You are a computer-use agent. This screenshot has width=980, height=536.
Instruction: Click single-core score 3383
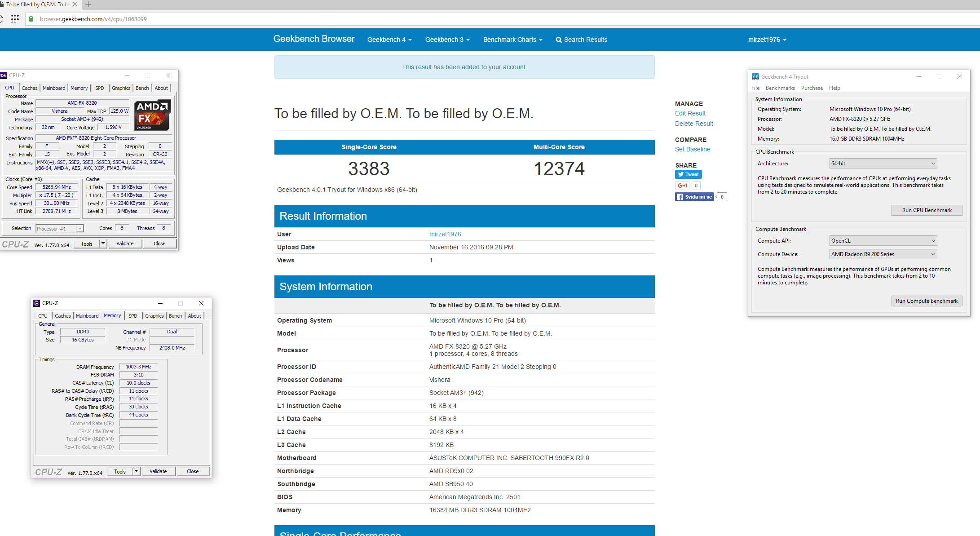pyautogui.click(x=369, y=169)
